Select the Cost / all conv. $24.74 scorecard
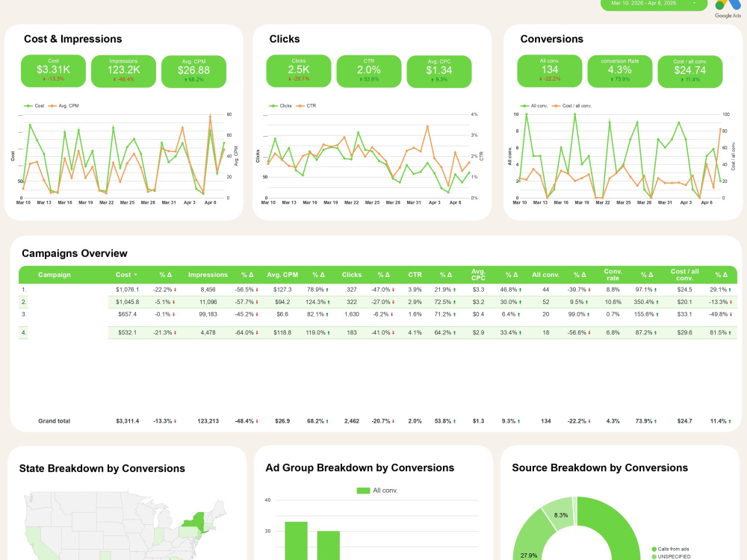The height and width of the screenshot is (560, 747). [x=690, y=72]
